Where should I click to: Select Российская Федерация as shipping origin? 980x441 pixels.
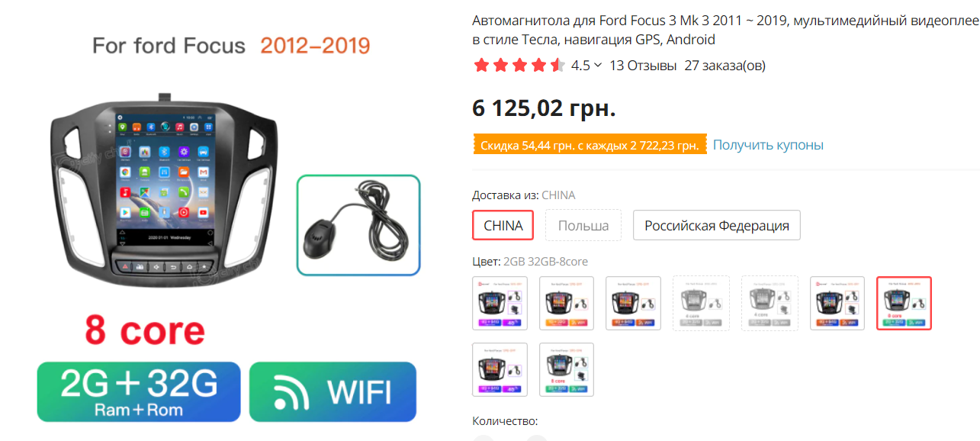[x=717, y=225]
